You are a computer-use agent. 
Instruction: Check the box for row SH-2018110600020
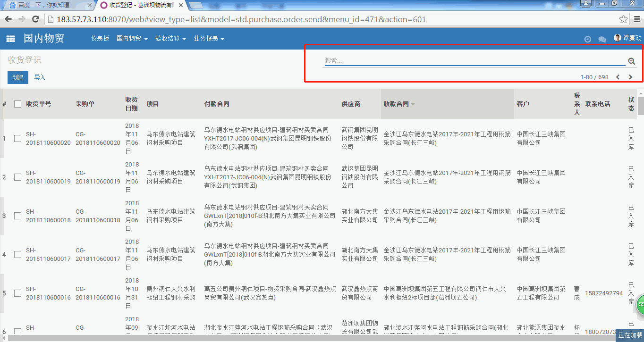click(17, 138)
